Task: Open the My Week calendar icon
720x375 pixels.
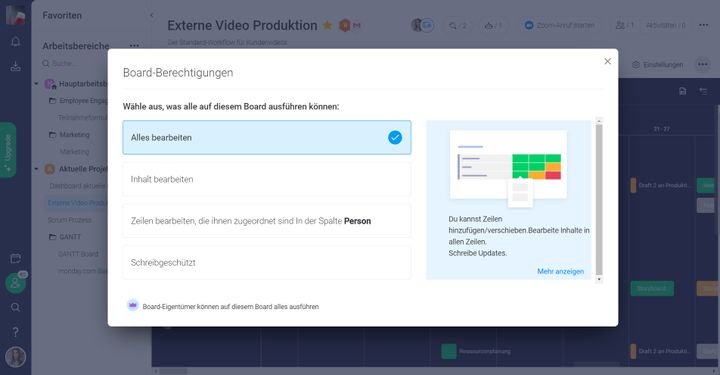Action: [x=15, y=258]
